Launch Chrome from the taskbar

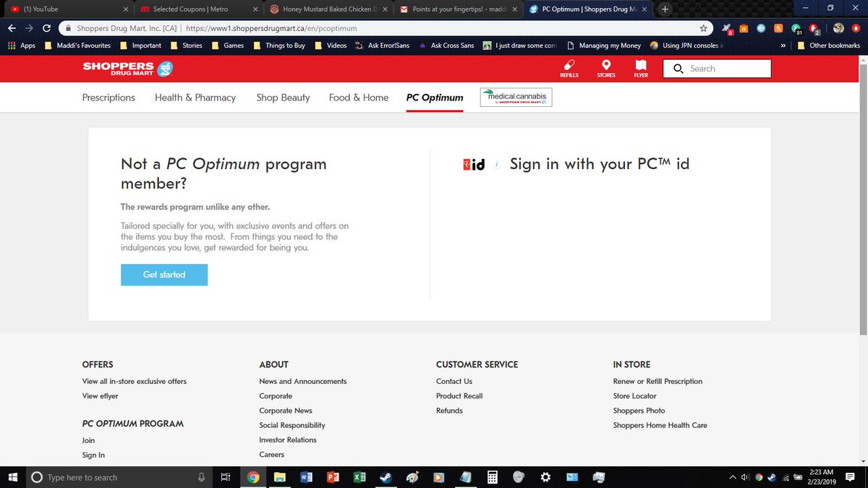pos(252,477)
